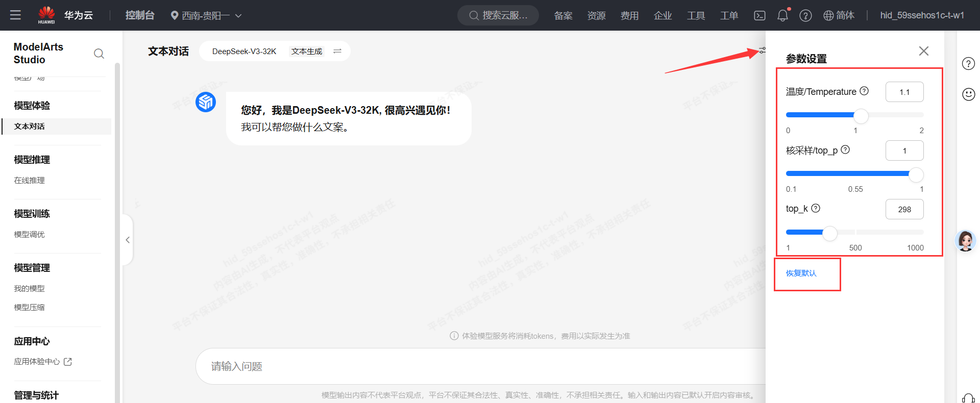Click the 请输入问题 chat input
Image resolution: width=980 pixels, height=403 pixels.
[x=480, y=366]
